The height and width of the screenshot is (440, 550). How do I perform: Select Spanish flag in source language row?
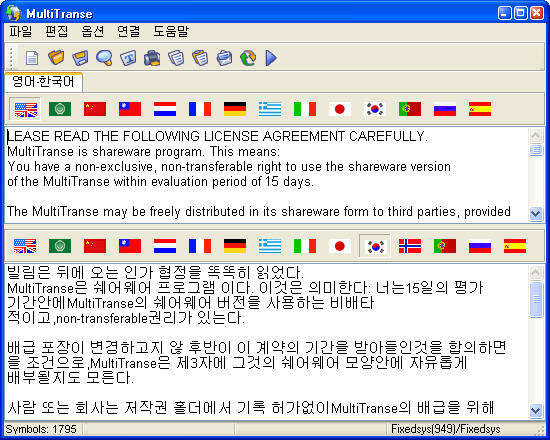[480, 109]
